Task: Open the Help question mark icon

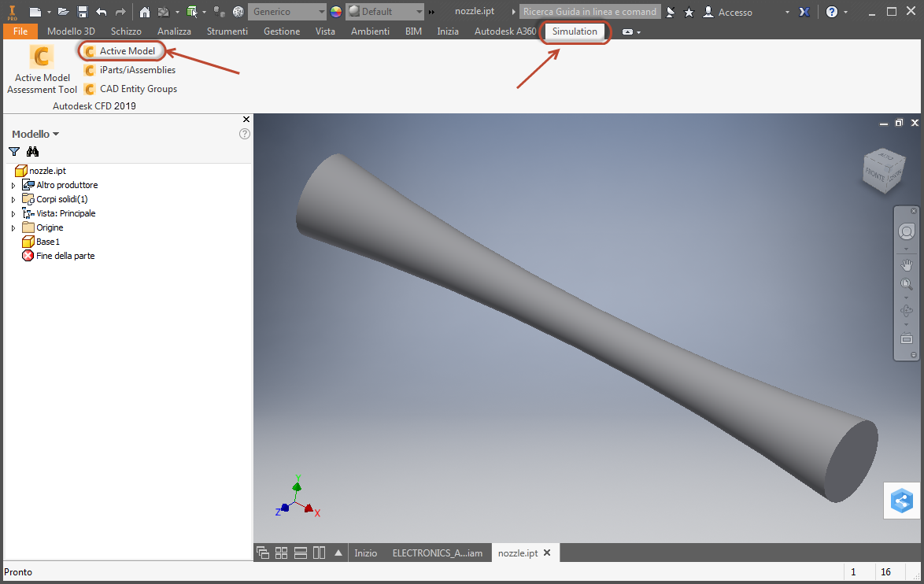Action: [831, 12]
